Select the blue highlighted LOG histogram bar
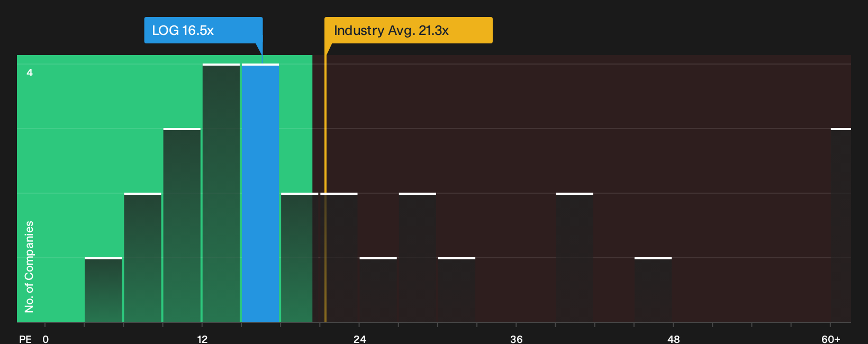868x344 pixels. click(260, 193)
